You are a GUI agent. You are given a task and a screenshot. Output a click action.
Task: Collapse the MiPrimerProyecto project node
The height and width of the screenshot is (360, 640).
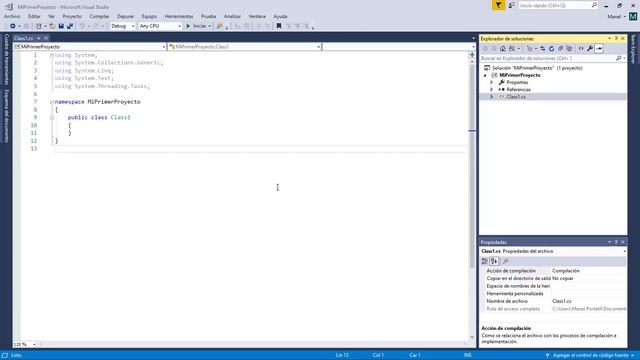[485, 76]
